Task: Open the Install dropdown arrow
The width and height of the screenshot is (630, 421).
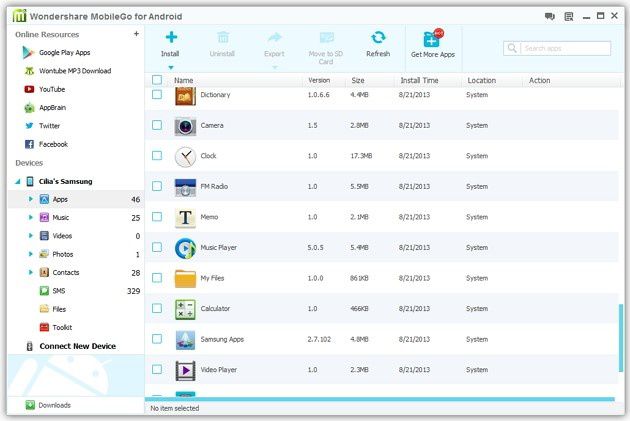Action: 171,67
